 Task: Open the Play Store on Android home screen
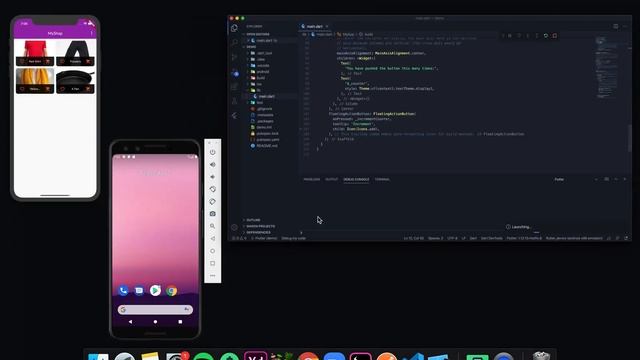pos(155,290)
